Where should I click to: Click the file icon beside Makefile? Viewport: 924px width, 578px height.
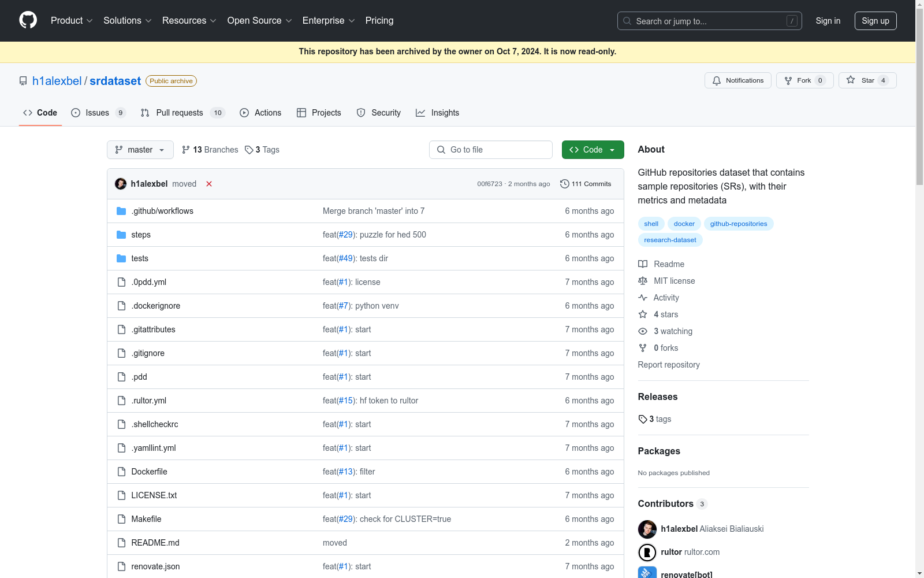point(121,519)
